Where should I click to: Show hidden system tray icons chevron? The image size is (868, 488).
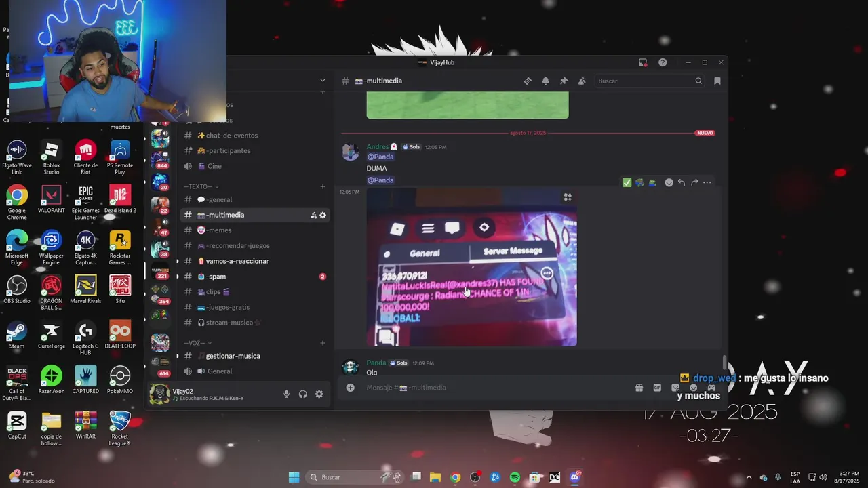point(749,477)
